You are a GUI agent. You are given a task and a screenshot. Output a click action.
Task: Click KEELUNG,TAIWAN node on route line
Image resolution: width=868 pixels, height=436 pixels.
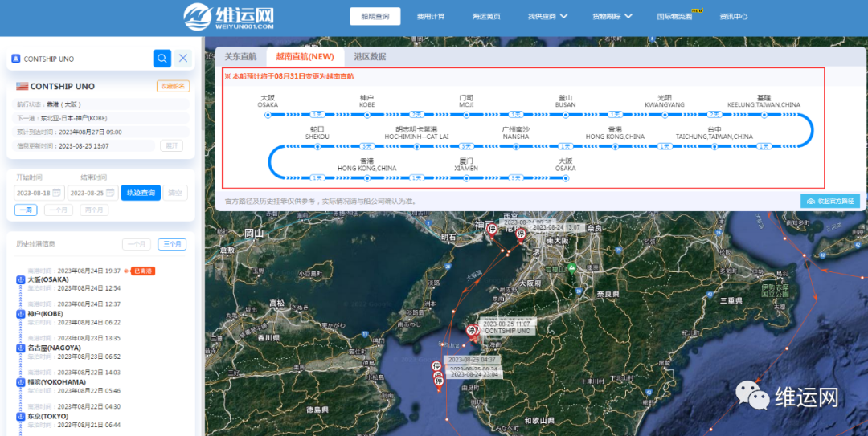(764, 115)
